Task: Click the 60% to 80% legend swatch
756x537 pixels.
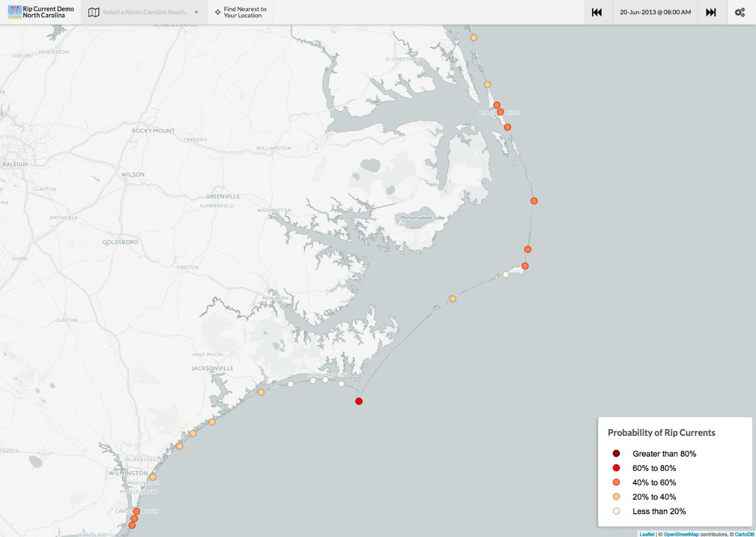Action: click(616, 468)
